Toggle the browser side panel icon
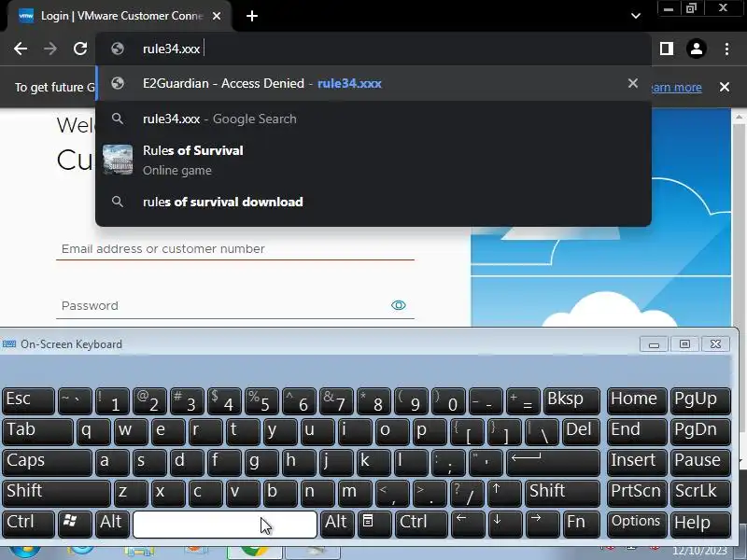The image size is (747, 560). coord(667,49)
